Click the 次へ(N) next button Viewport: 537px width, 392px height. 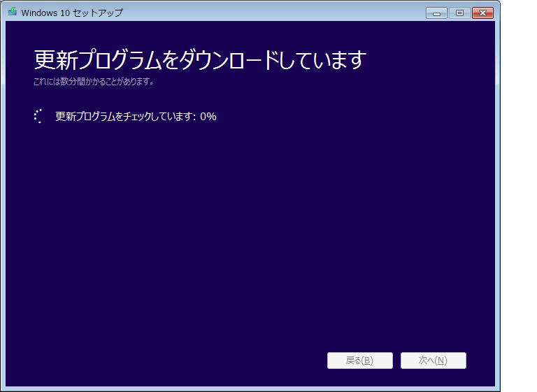434,360
